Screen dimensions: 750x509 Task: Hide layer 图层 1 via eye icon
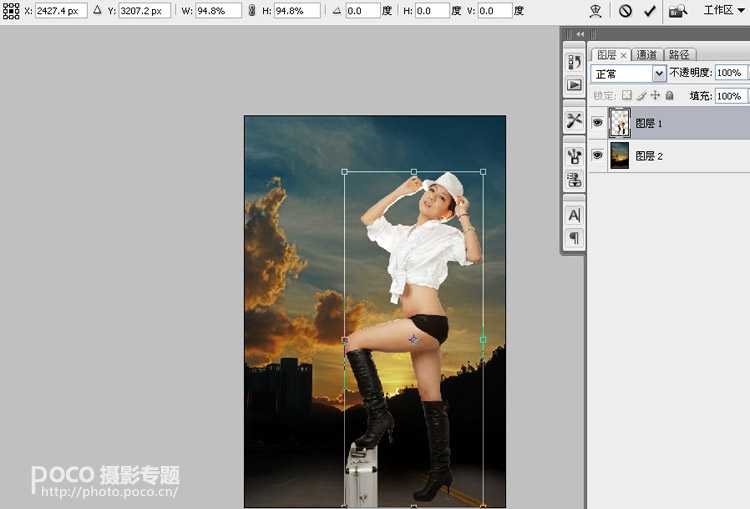pos(598,123)
